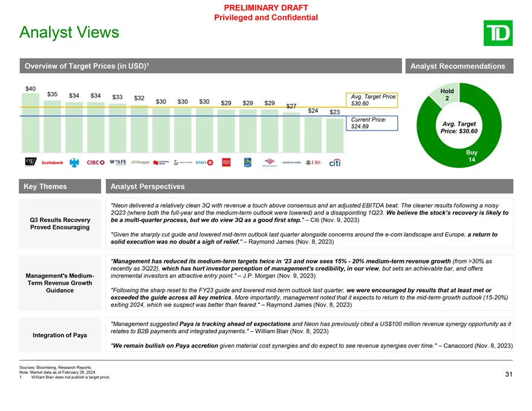Select the $32 J.P.Morgan bar
This screenshot has height=411, width=532.
(139, 129)
